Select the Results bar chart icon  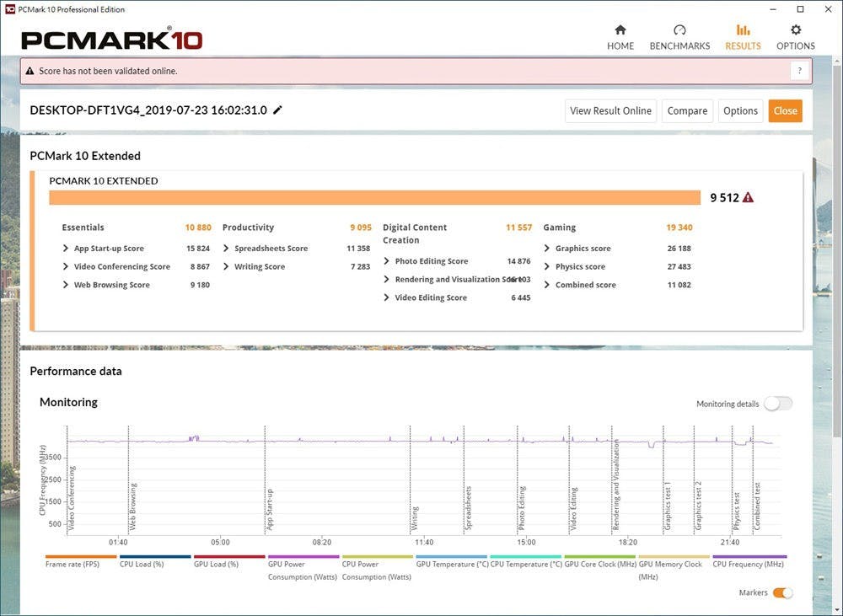click(x=743, y=30)
